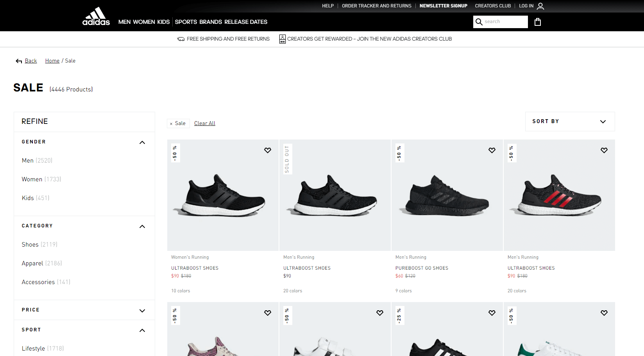
Task: Open the Brands menu
Action: (211, 22)
